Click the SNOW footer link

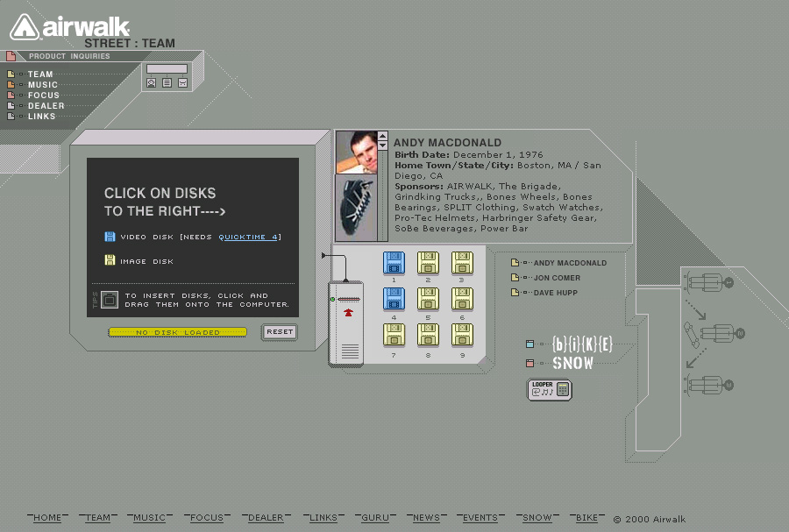tap(537, 517)
